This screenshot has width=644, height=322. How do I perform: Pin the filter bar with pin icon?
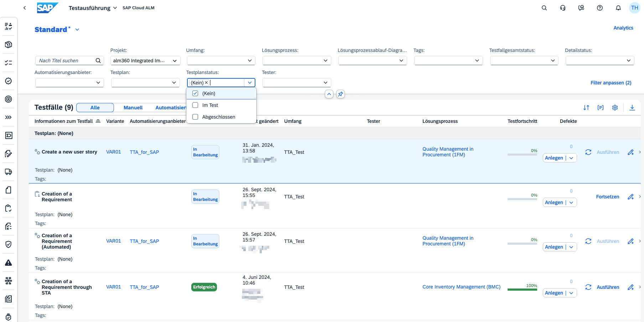(341, 94)
